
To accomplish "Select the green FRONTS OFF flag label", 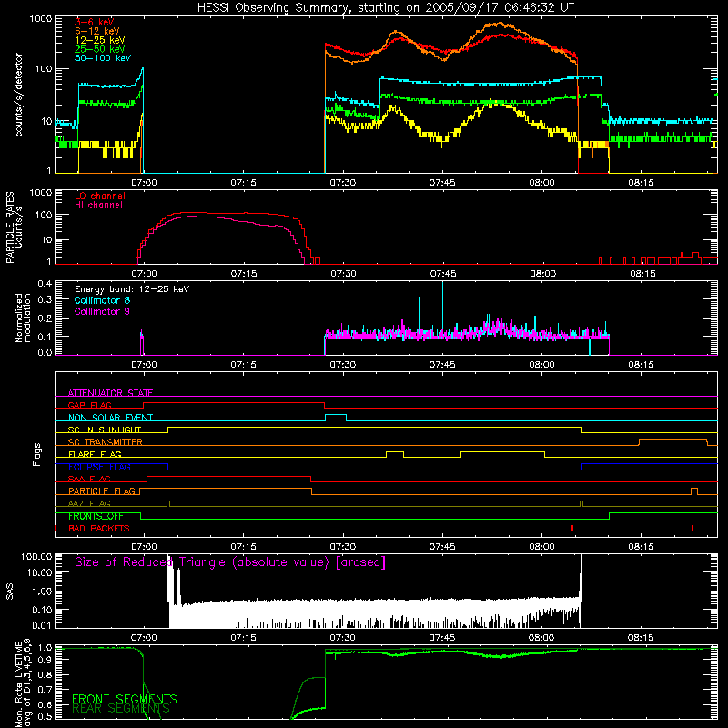I will point(96,516).
